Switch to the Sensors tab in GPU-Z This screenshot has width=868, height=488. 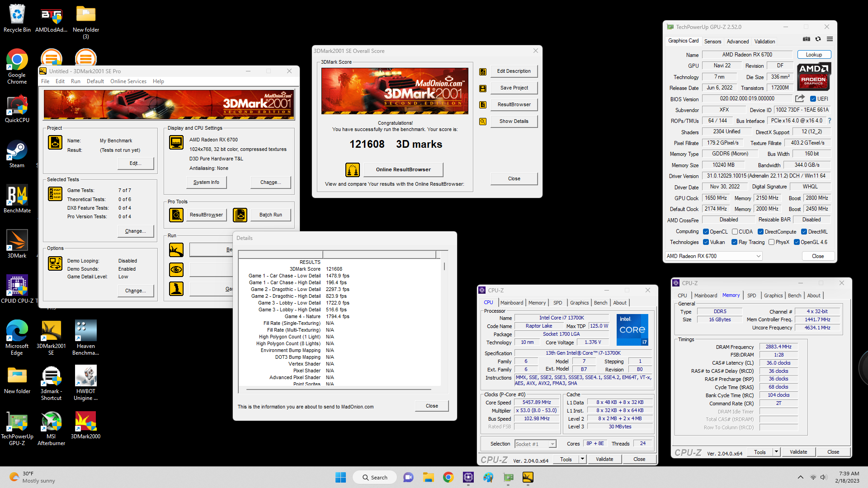pos(712,41)
